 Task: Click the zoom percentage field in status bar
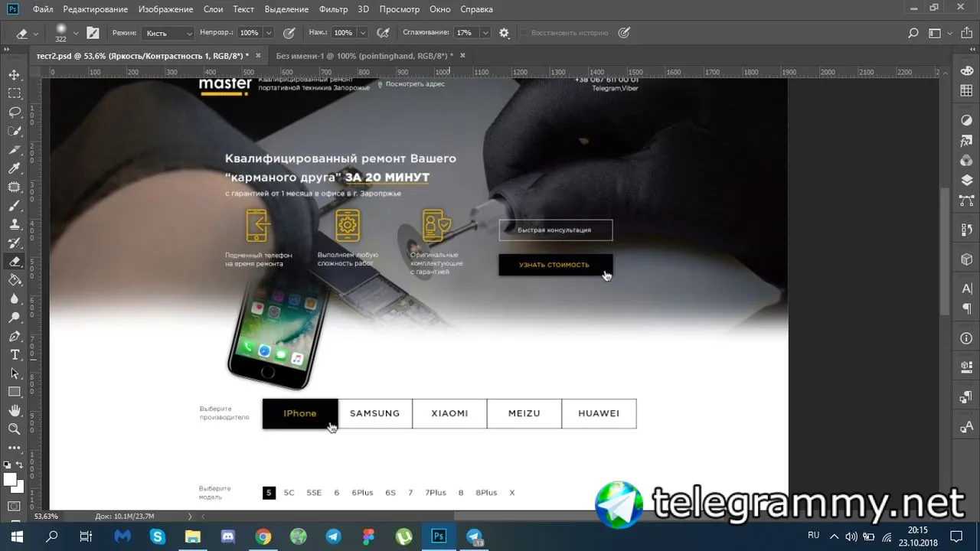point(46,517)
